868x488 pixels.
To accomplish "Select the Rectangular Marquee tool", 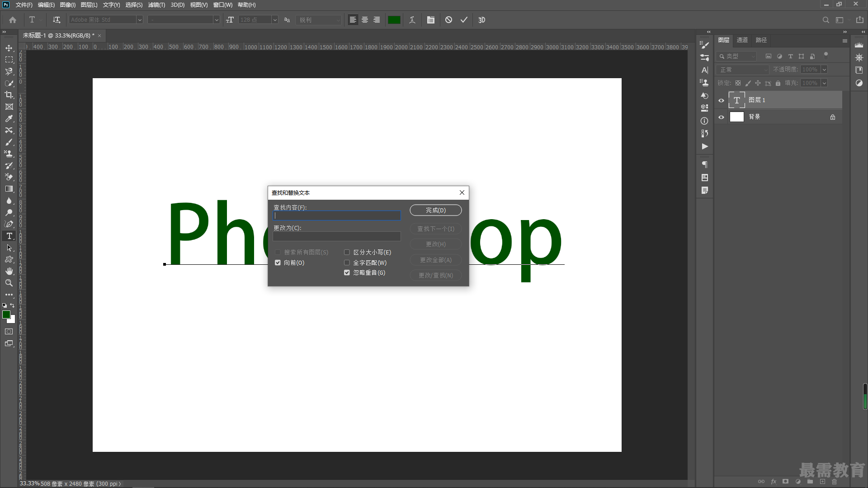I will 9,60.
